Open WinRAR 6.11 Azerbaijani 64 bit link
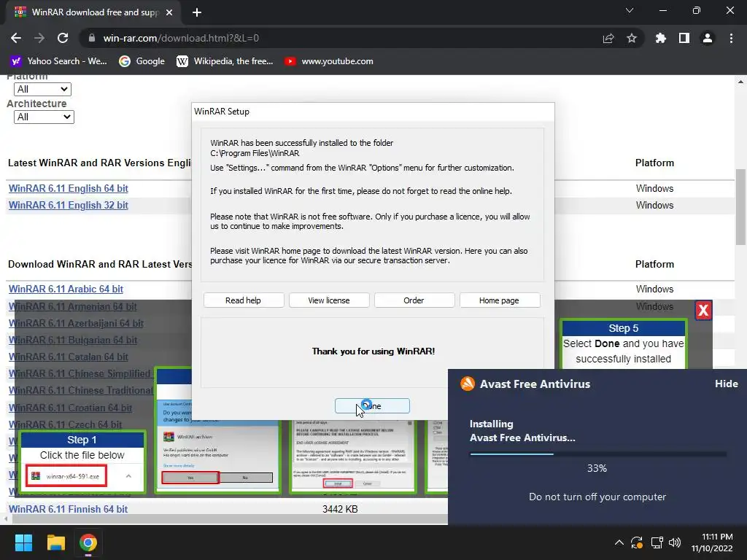This screenshot has height=560, width=747. [x=76, y=323]
